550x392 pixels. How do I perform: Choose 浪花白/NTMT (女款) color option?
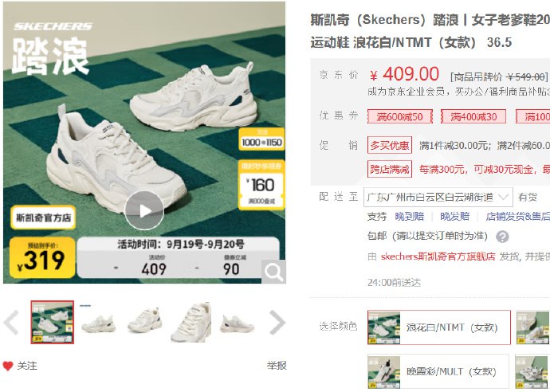pyautogui.click(x=439, y=327)
